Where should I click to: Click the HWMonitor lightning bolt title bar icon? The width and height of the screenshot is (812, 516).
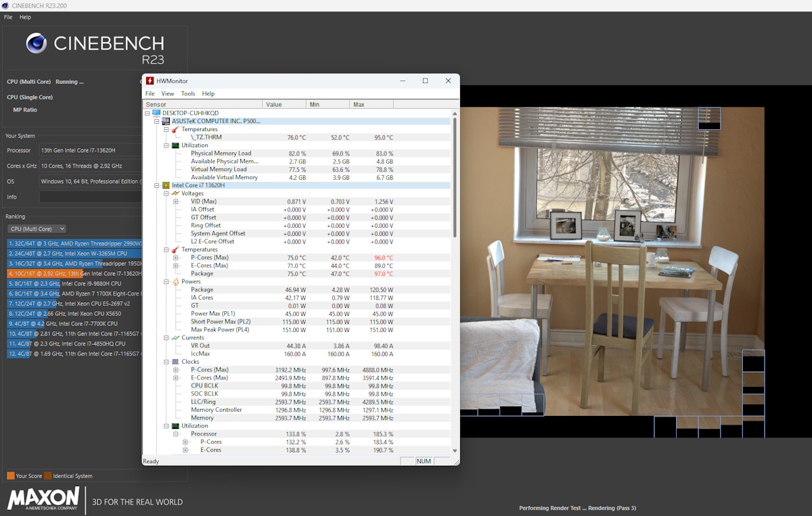[x=150, y=80]
